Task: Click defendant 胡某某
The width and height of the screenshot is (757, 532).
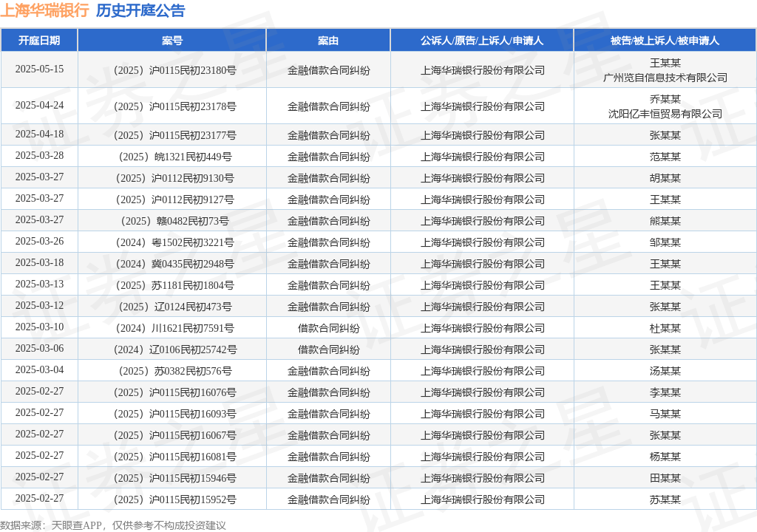Action: (665, 178)
